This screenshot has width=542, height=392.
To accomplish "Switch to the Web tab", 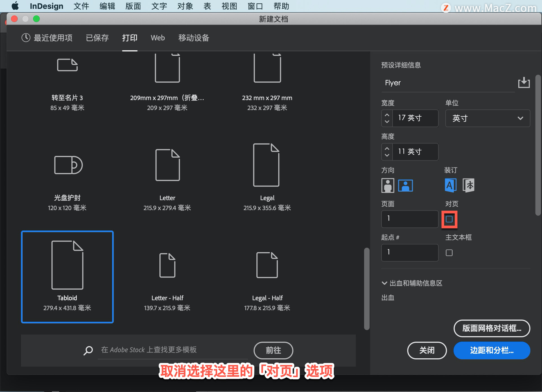I will 158,38.
